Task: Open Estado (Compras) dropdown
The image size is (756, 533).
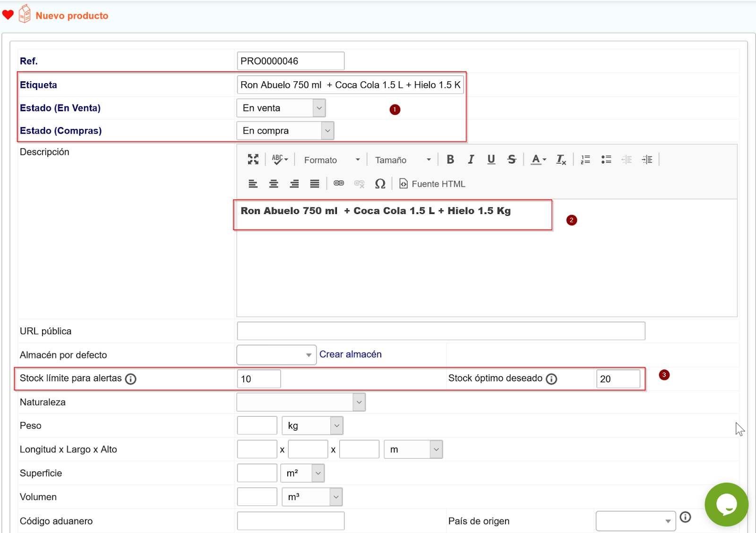Action: coord(285,130)
